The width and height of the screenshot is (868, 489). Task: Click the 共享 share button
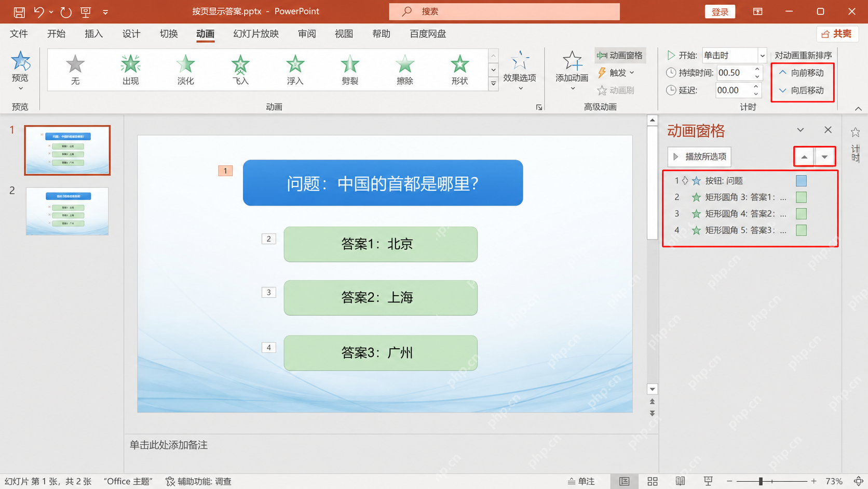(x=837, y=34)
